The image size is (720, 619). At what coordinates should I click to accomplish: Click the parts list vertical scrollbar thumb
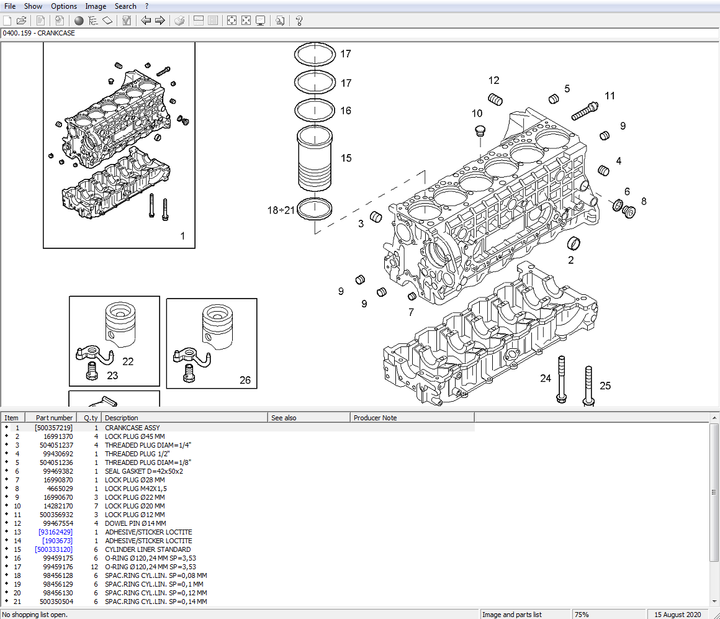[714, 492]
